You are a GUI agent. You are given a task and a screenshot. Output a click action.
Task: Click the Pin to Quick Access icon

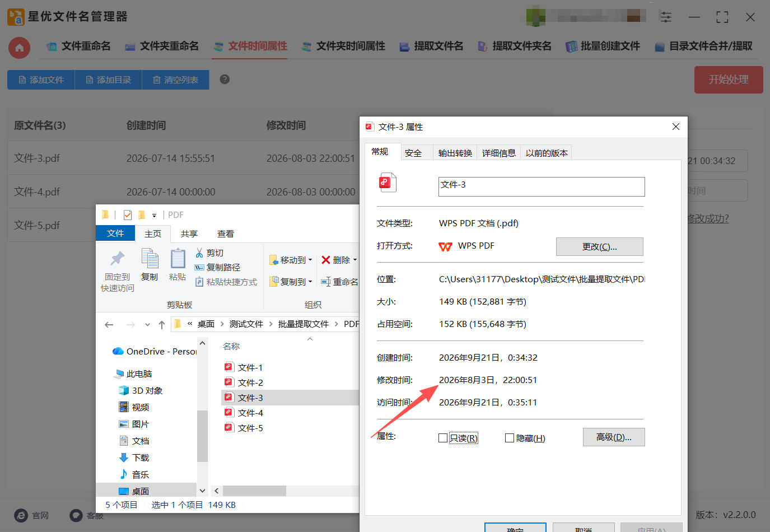117,259
